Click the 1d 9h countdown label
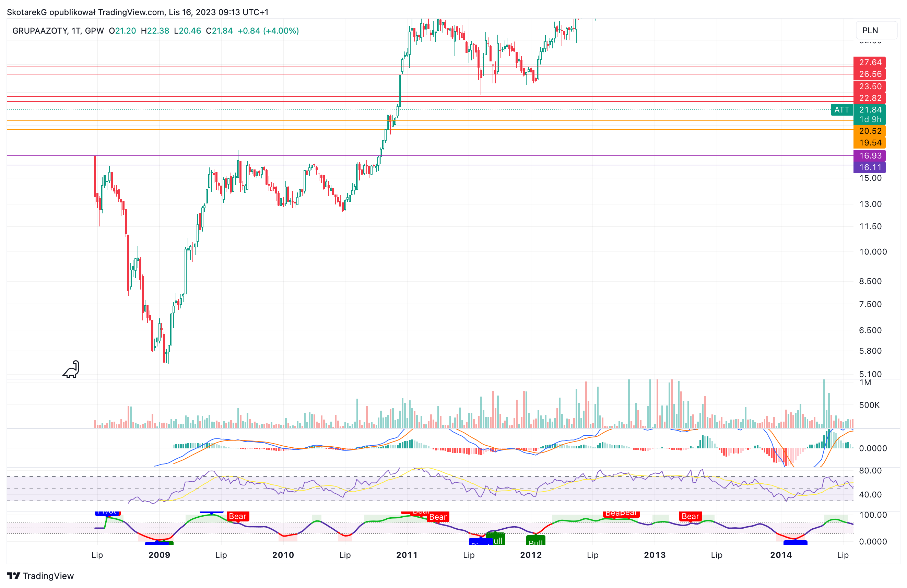907x588 pixels. [870, 119]
